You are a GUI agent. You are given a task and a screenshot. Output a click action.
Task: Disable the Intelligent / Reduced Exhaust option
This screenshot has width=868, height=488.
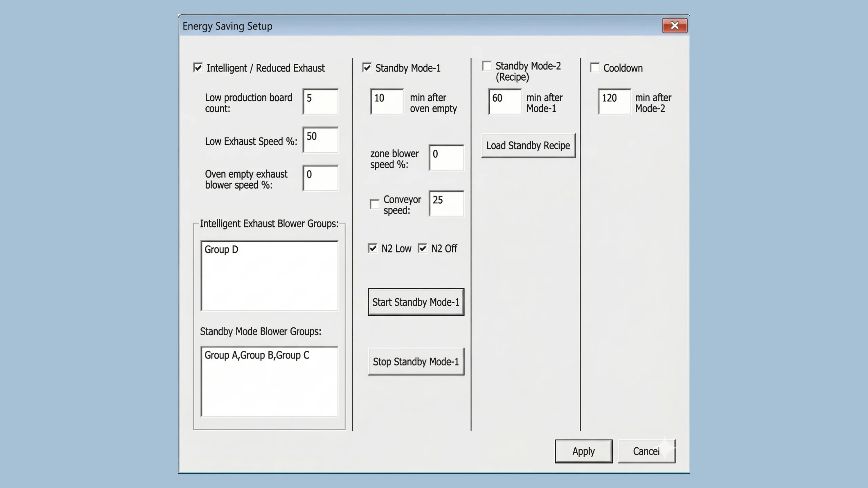[x=198, y=67]
